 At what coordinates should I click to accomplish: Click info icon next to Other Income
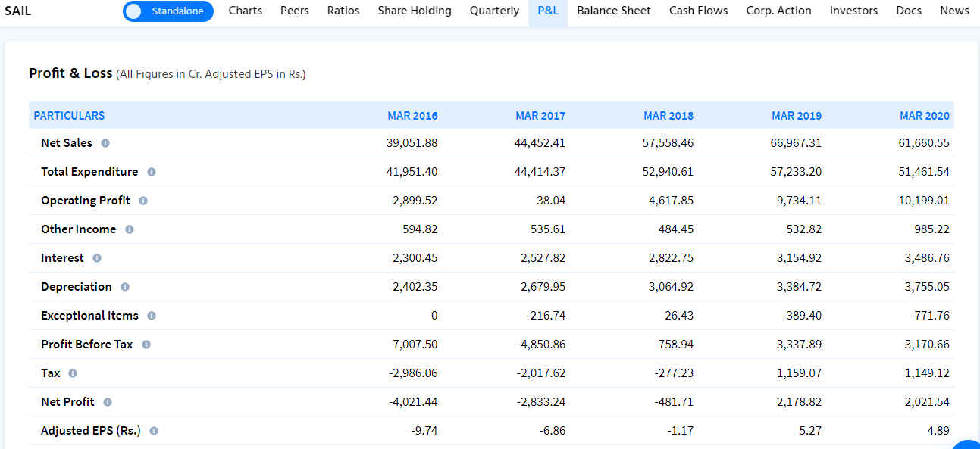click(x=130, y=229)
